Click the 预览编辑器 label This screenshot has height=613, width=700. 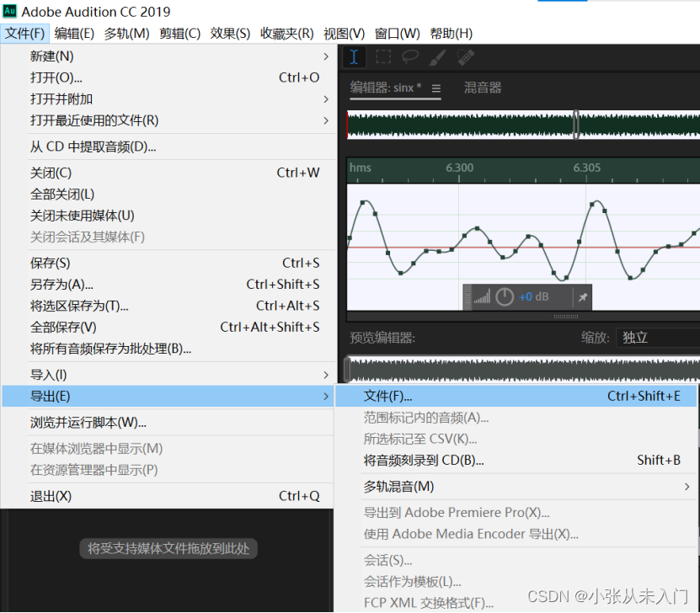382,338
